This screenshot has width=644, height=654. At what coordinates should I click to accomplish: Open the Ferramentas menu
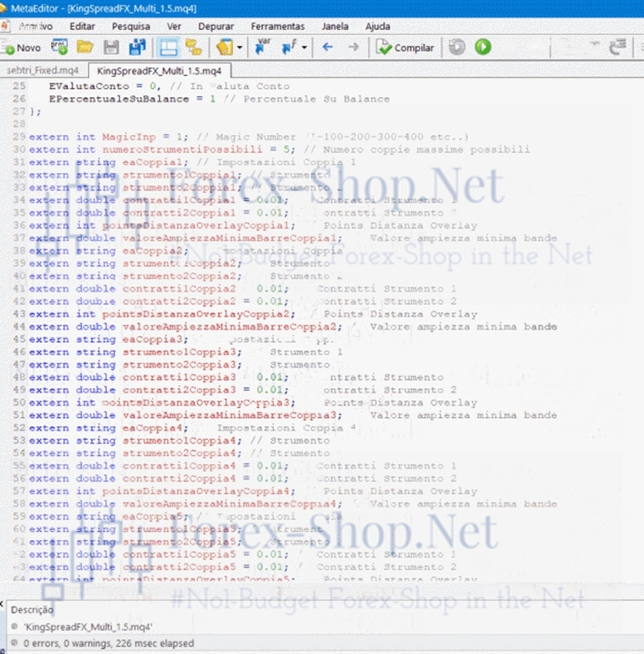click(x=278, y=26)
